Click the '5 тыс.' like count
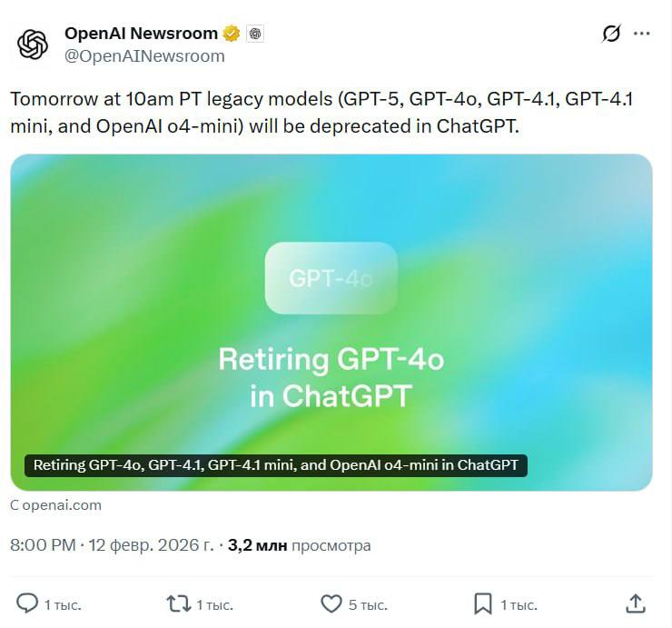 pos(368,604)
